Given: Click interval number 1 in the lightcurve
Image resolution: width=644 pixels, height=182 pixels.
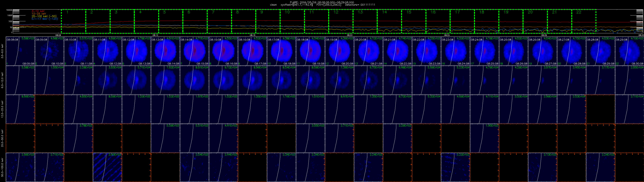Looking at the screenshot, I should [x=73, y=21].
